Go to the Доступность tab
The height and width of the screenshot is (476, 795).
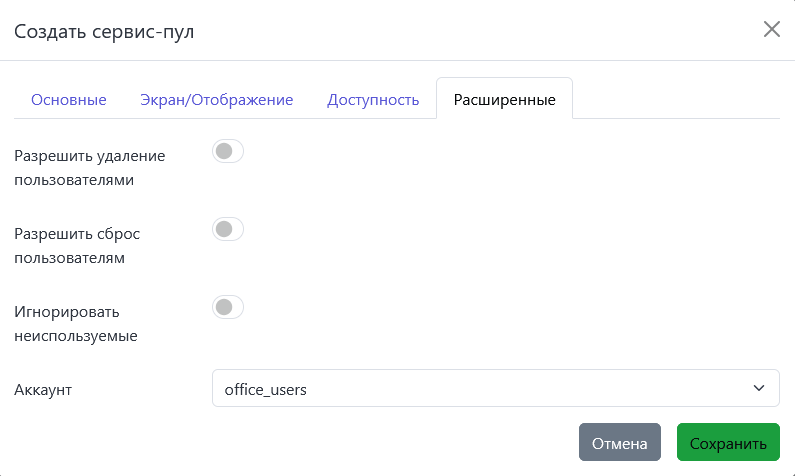(x=372, y=100)
